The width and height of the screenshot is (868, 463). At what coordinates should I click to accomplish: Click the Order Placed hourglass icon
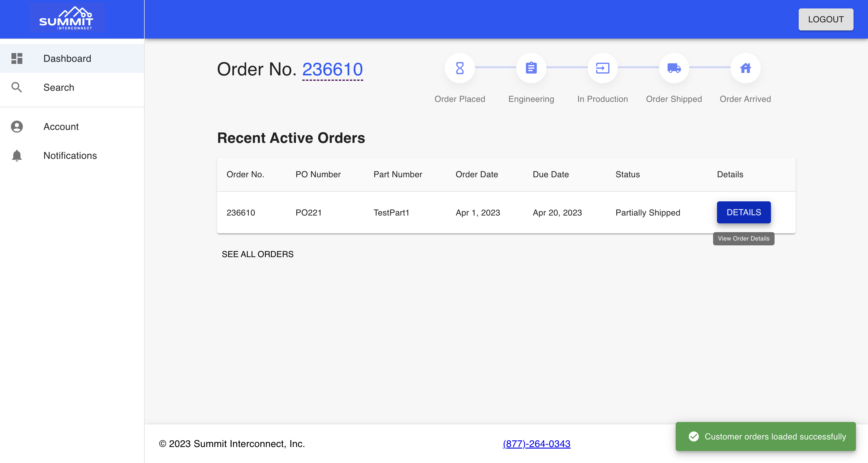[x=460, y=68]
